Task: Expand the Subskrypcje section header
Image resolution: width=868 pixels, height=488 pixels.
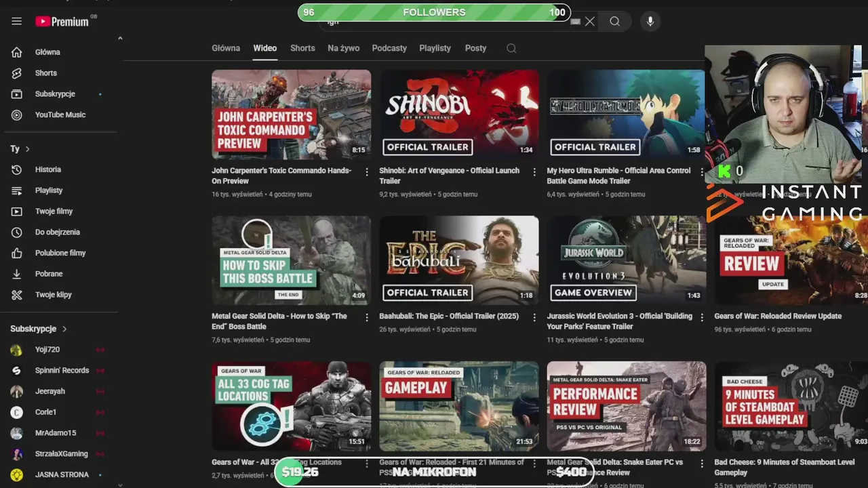Action: pos(39,329)
